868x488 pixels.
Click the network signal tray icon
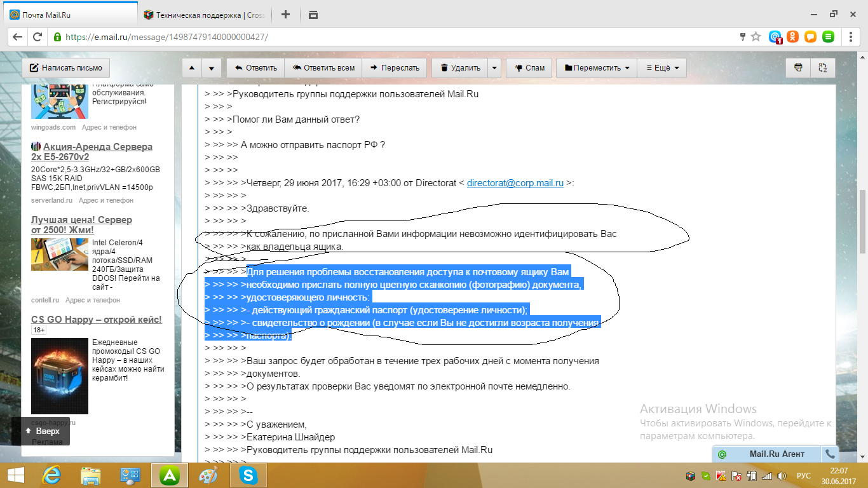(768, 476)
